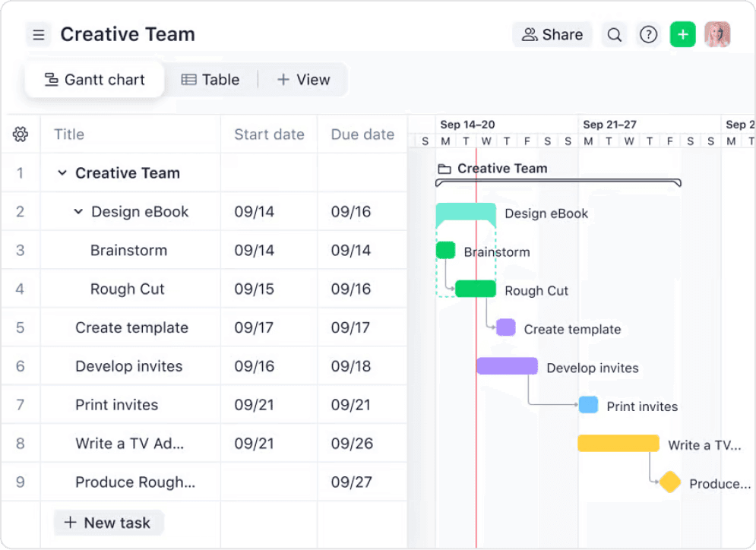This screenshot has width=756, height=550.
Task: Select row number 5
Action: point(21,327)
